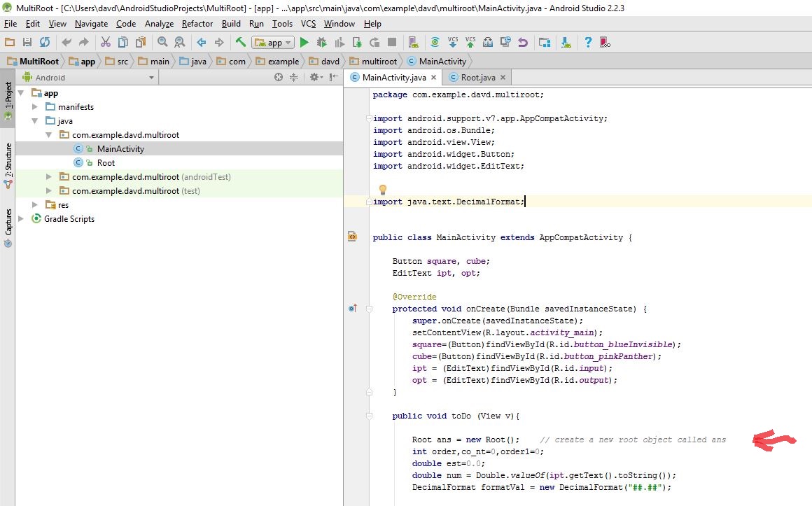Toggle the Structure tool window sidebar tab
812x506 pixels.
(8, 165)
